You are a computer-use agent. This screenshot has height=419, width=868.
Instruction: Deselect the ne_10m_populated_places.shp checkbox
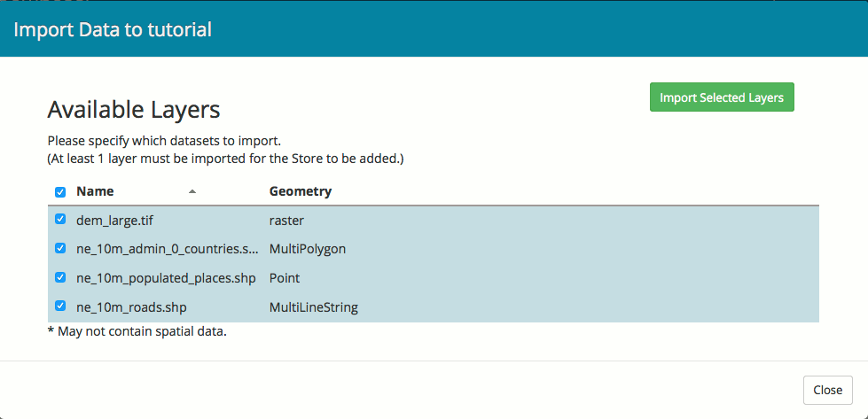pos(60,277)
